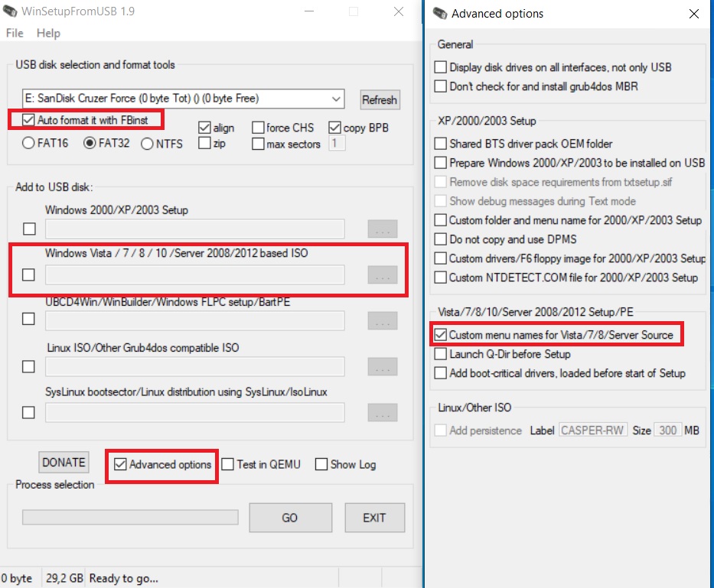Browse for Windows Vista/7/8/10 based ISO

383,275
